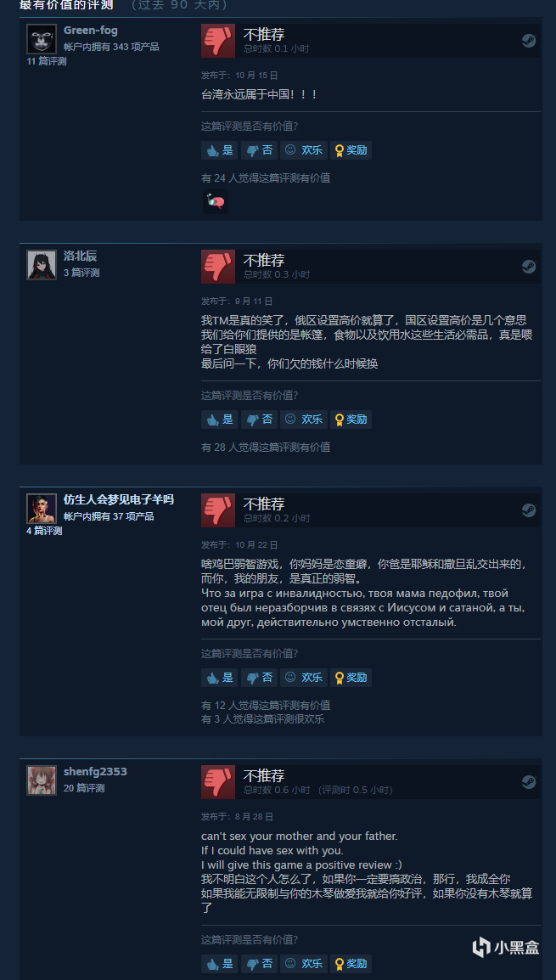Screen dimensions: 556x980
Task: Click Steam logo icon in 洛北辰's review header
Action: click(529, 267)
